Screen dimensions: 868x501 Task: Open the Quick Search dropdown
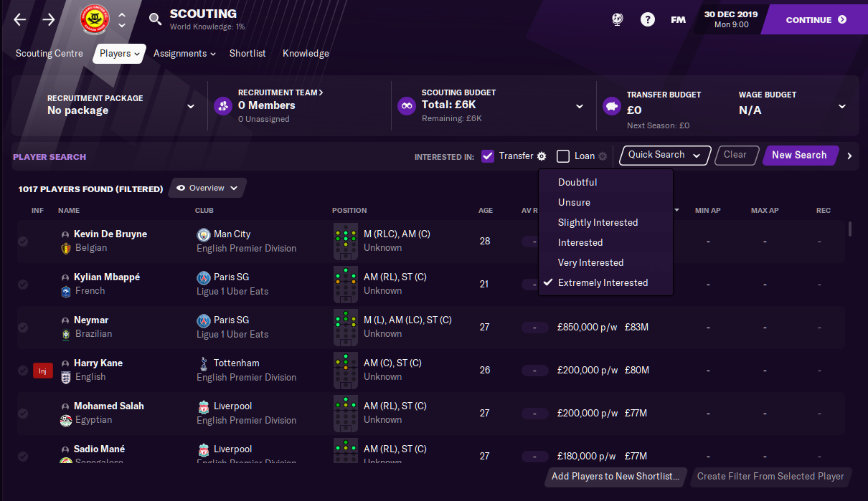point(664,155)
